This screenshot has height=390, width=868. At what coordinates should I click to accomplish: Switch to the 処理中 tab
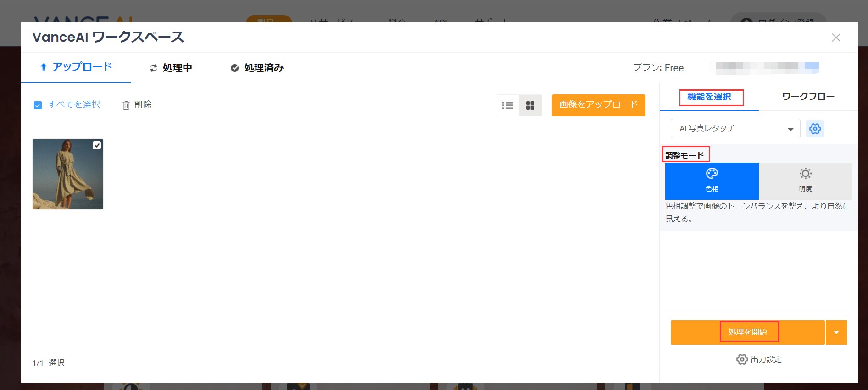point(171,68)
